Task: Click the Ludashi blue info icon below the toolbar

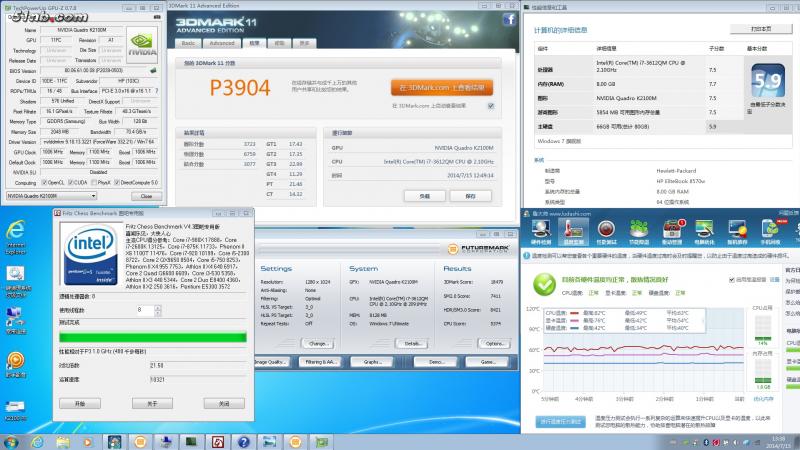Action: click(527, 256)
